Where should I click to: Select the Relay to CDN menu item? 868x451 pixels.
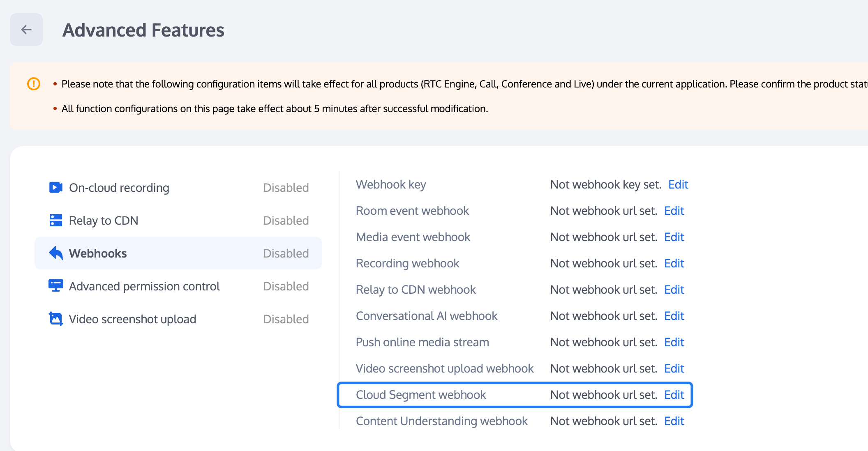coord(104,221)
